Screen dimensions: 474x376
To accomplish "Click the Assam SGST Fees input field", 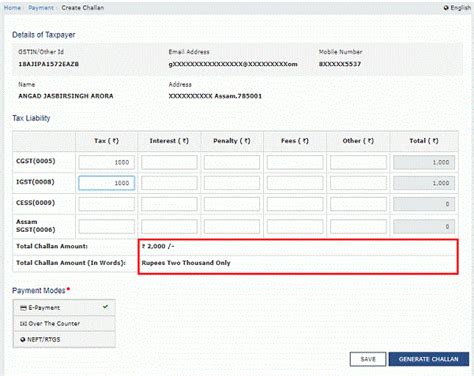I will (295, 226).
